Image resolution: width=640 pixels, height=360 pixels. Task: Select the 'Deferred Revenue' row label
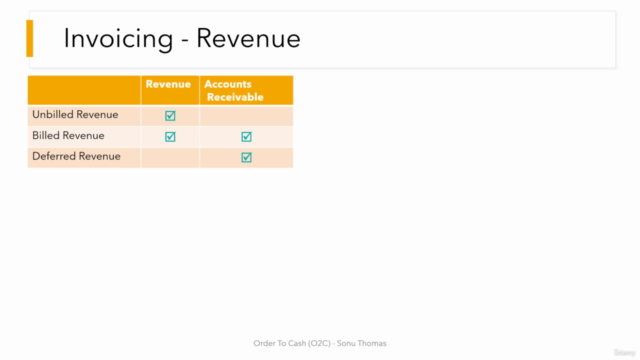(76, 156)
